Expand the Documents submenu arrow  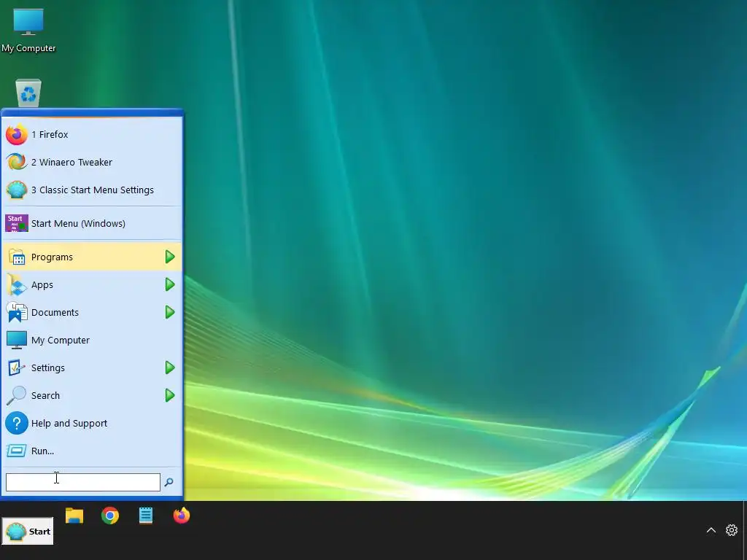[x=170, y=312]
